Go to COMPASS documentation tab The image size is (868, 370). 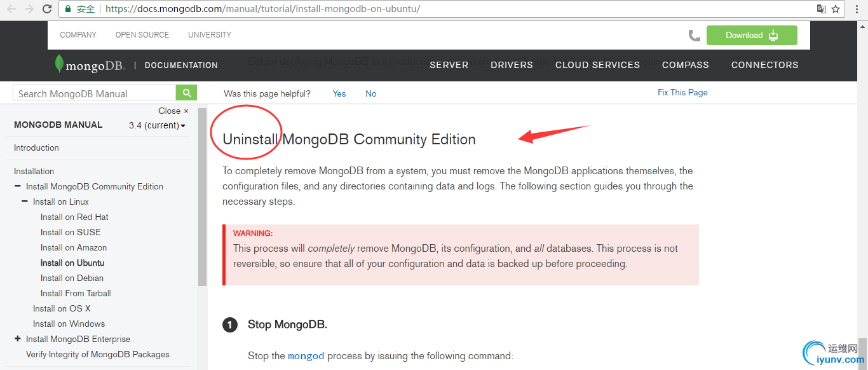click(x=686, y=65)
